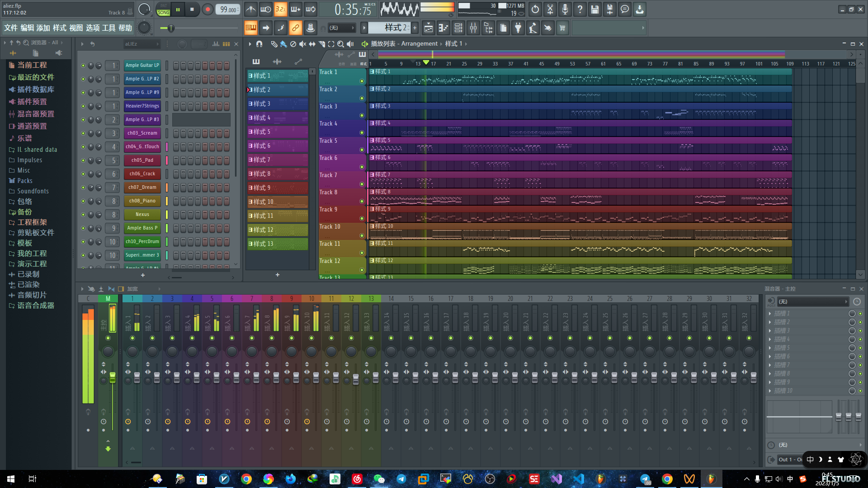
Task: Open the help question mark icon
Action: coord(580,9)
